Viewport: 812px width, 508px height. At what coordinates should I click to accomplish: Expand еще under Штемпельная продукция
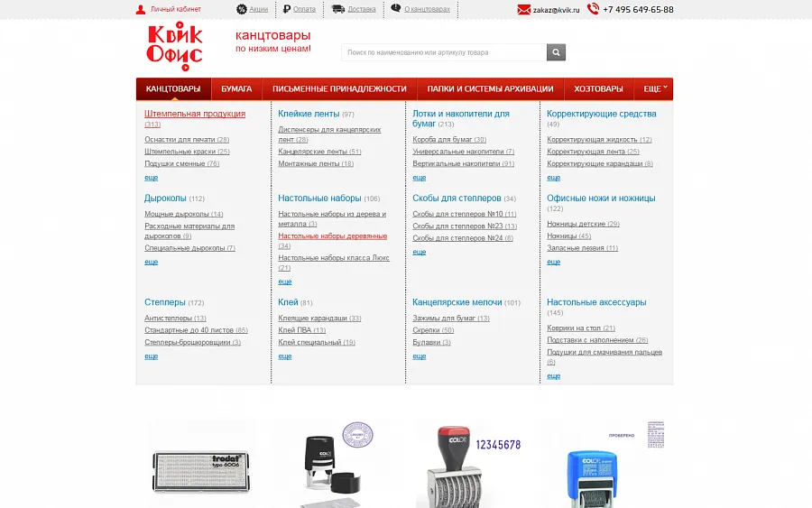152,178
